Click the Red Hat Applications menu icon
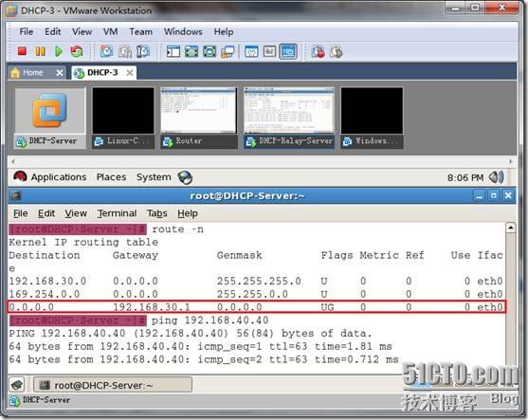 [20, 176]
